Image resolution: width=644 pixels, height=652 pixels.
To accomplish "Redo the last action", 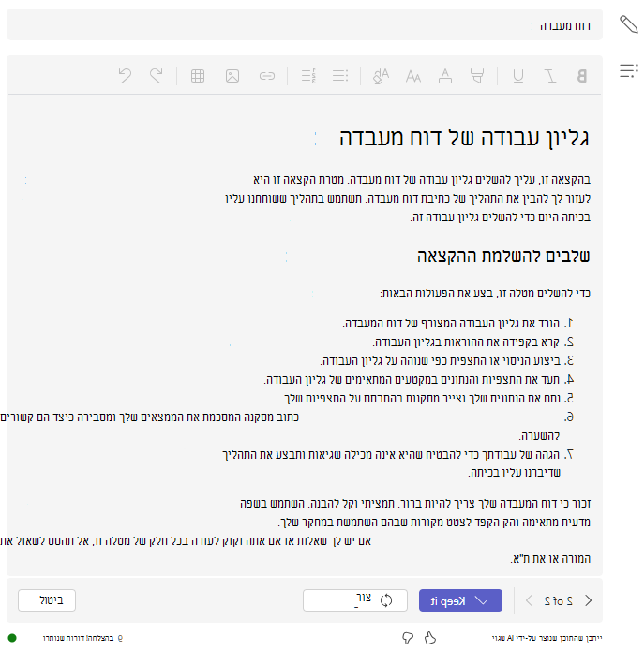I will (157, 76).
